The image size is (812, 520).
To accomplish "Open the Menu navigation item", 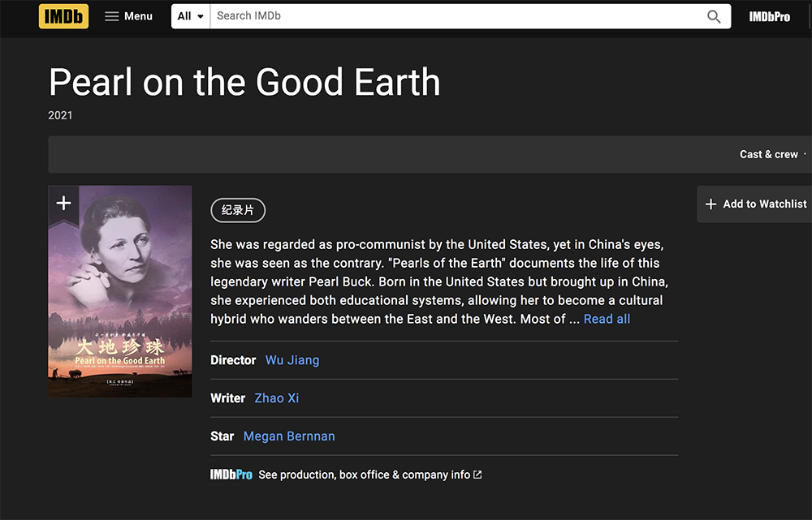I will coord(138,16).
